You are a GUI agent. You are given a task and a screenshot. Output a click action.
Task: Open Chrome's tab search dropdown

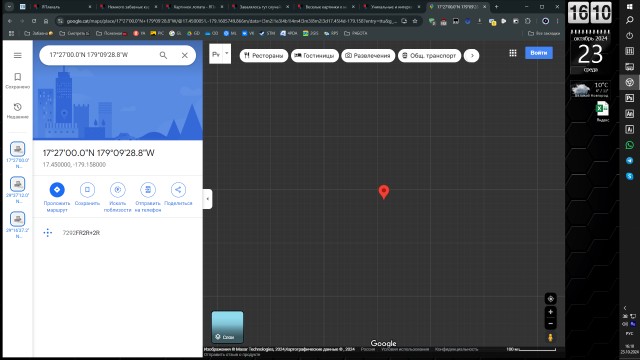pyautogui.click(x=9, y=7)
